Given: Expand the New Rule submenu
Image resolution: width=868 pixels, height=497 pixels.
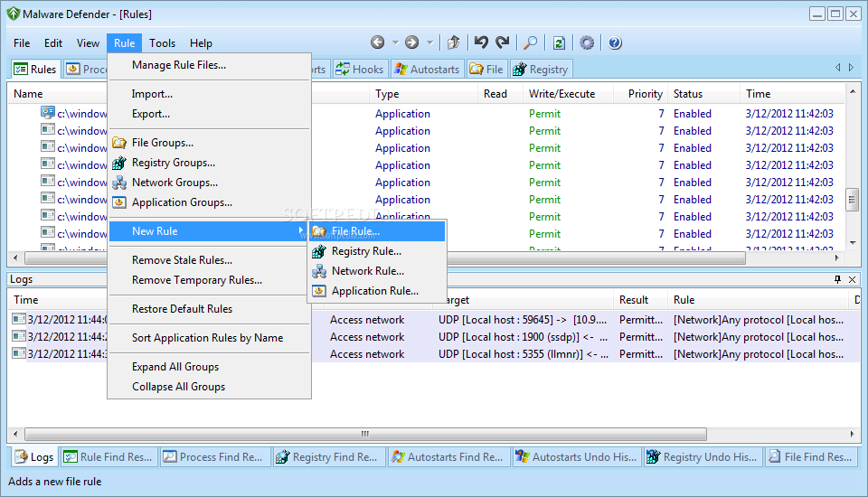Looking at the screenshot, I should 209,231.
